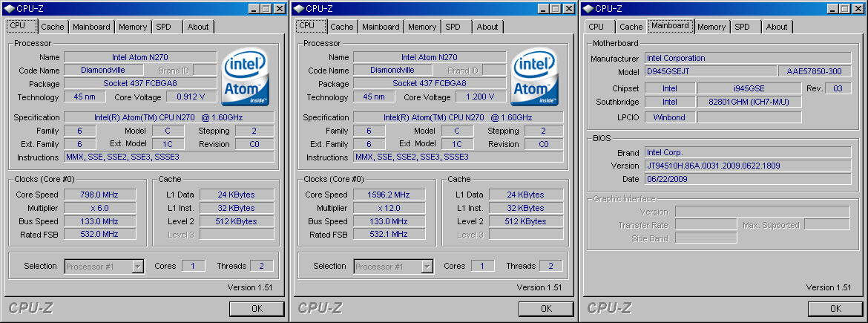Minimize the left CPU-Z window
This screenshot has width=868, height=323.
tap(254, 8)
